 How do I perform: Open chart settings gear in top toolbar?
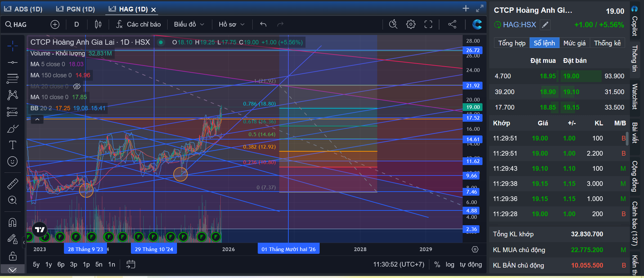coord(411,24)
